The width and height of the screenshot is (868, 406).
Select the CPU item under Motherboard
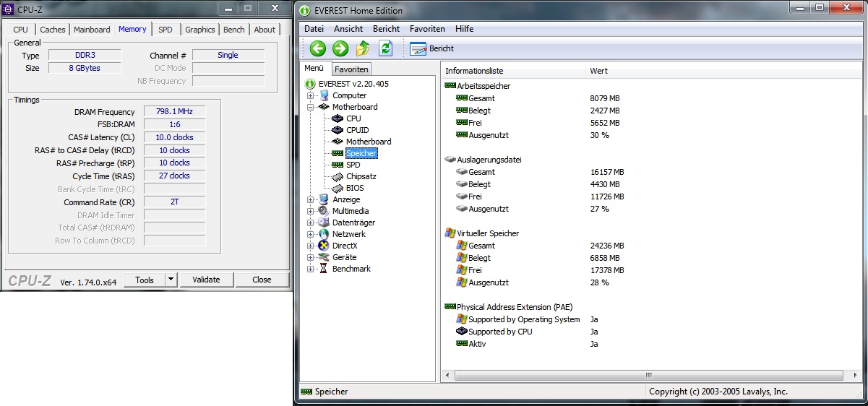(x=353, y=118)
